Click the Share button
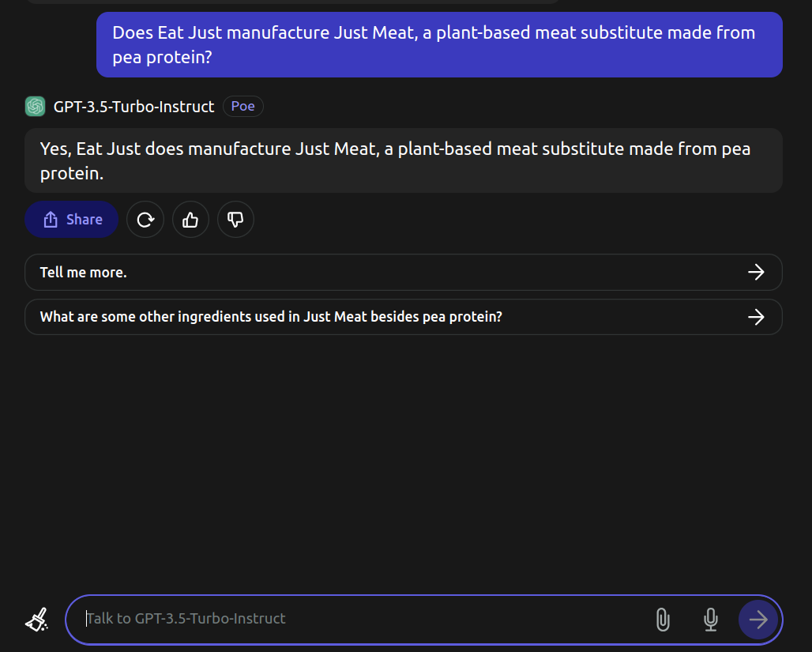 pyautogui.click(x=71, y=219)
